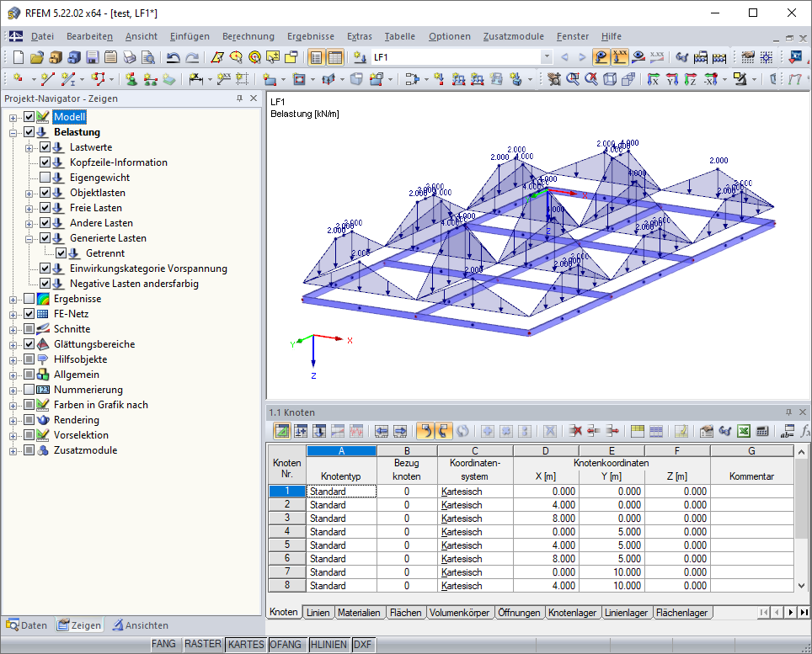Uncheck the Modell checkbox
Screen dimensions: 812x654
pos(29,117)
